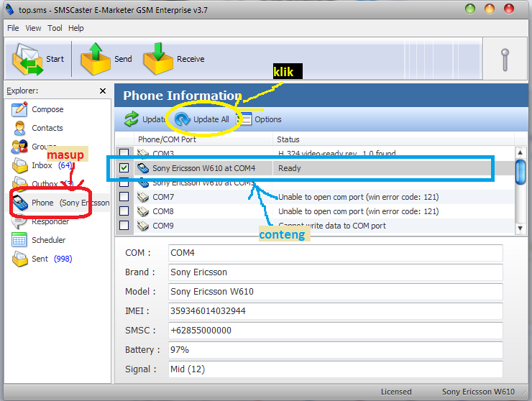The width and height of the screenshot is (532, 401).
Task: Click the Update All button label
Action: point(211,119)
